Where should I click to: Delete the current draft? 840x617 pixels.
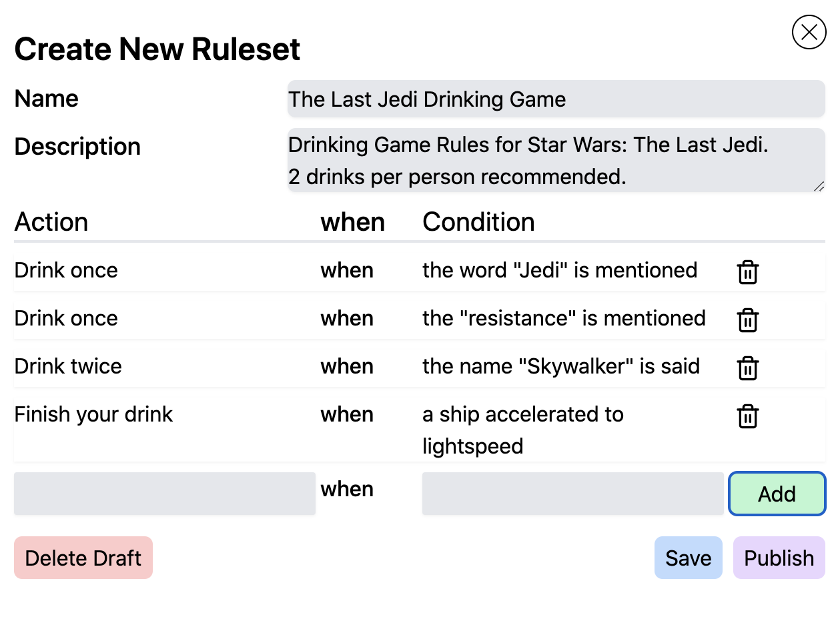pos(83,558)
